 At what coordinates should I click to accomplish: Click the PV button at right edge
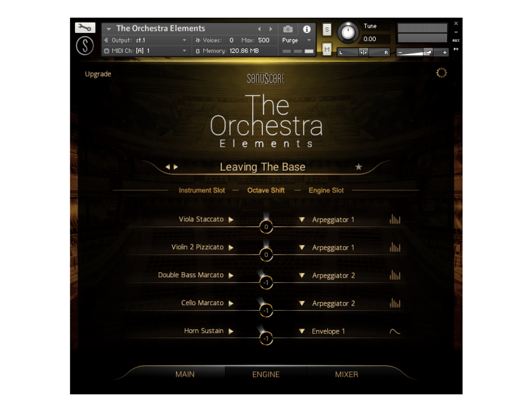pyautogui.click(x=456, y=49)
